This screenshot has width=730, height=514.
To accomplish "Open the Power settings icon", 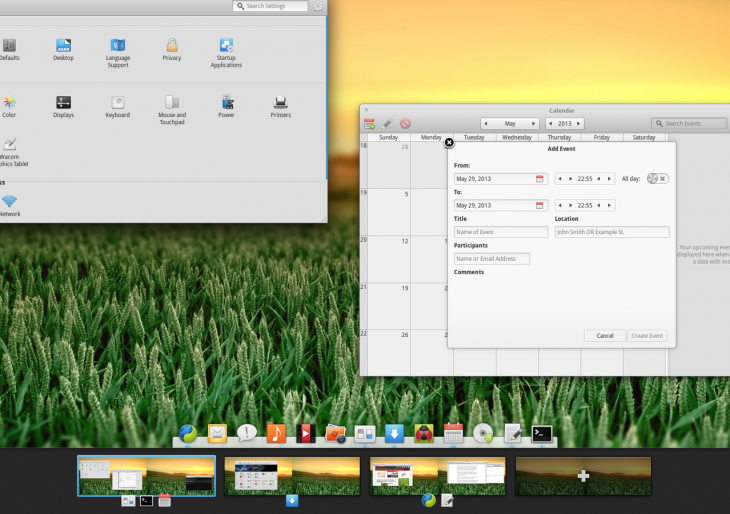I will point(227,107).
